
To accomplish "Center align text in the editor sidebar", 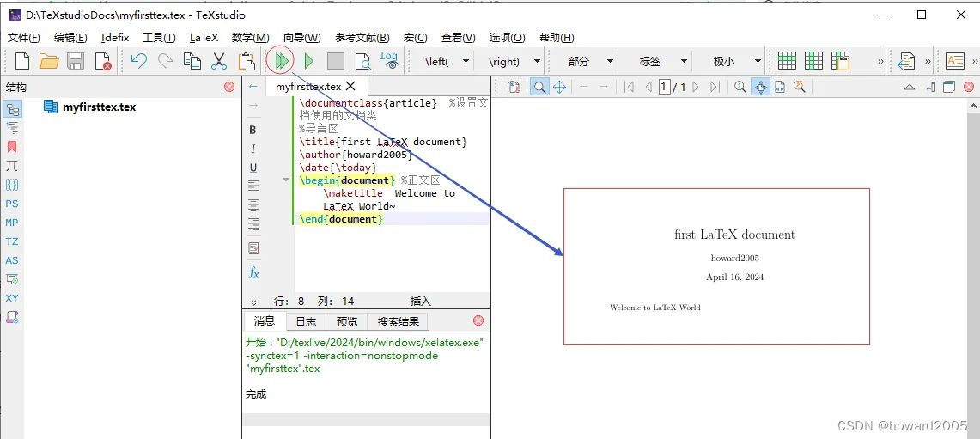I will click(x=253, y=204).
